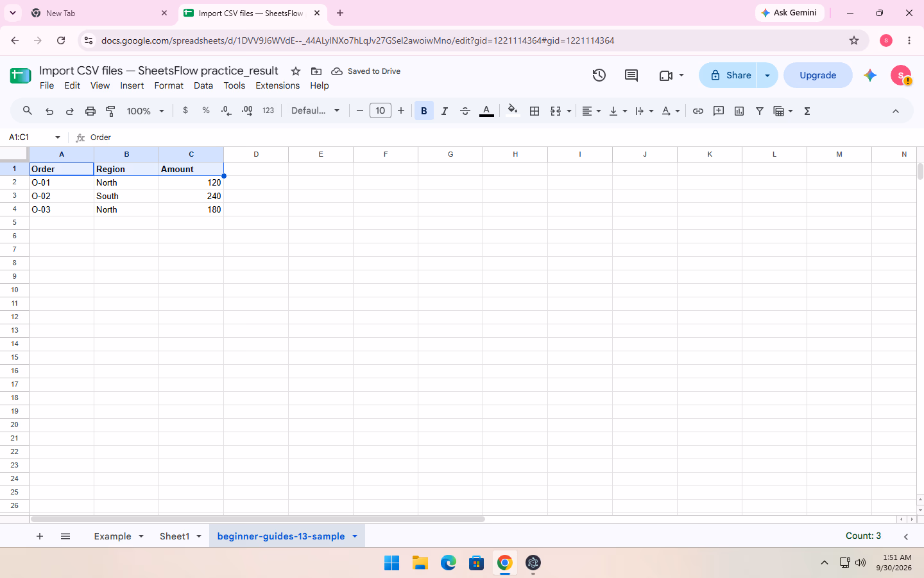The height and width of the screenshot is (578, 924).
Task: Open the comments panel
Action: click(631, 75)
